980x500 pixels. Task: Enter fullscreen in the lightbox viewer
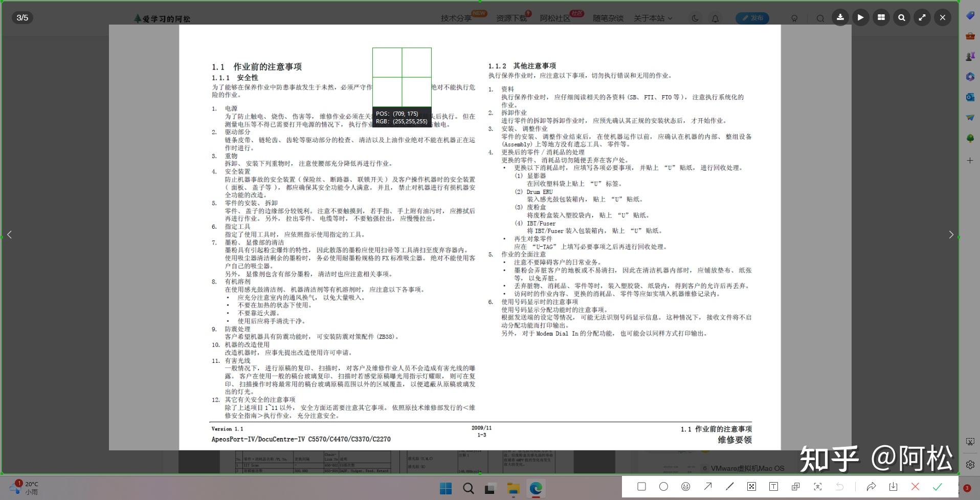922,17
